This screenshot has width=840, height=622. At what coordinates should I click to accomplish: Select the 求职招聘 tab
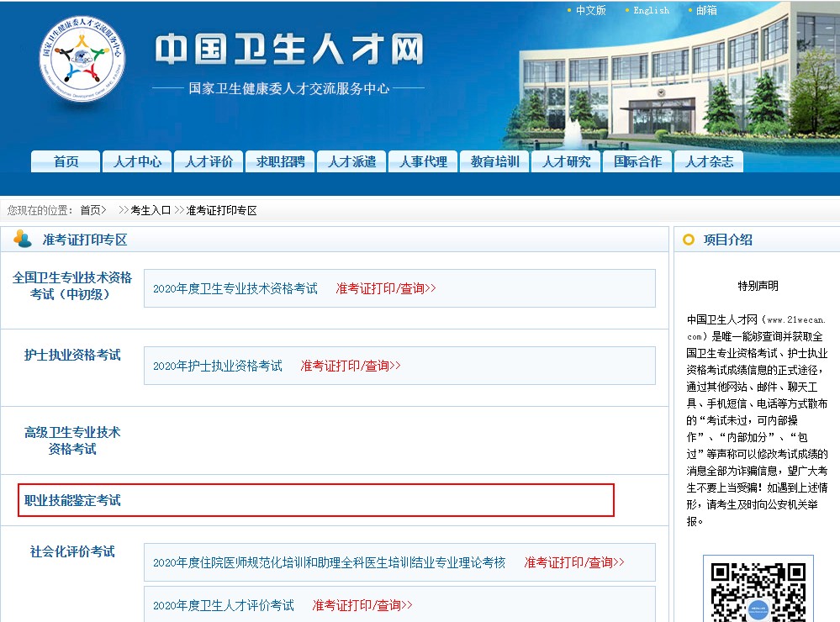click(x=280, y=161)
